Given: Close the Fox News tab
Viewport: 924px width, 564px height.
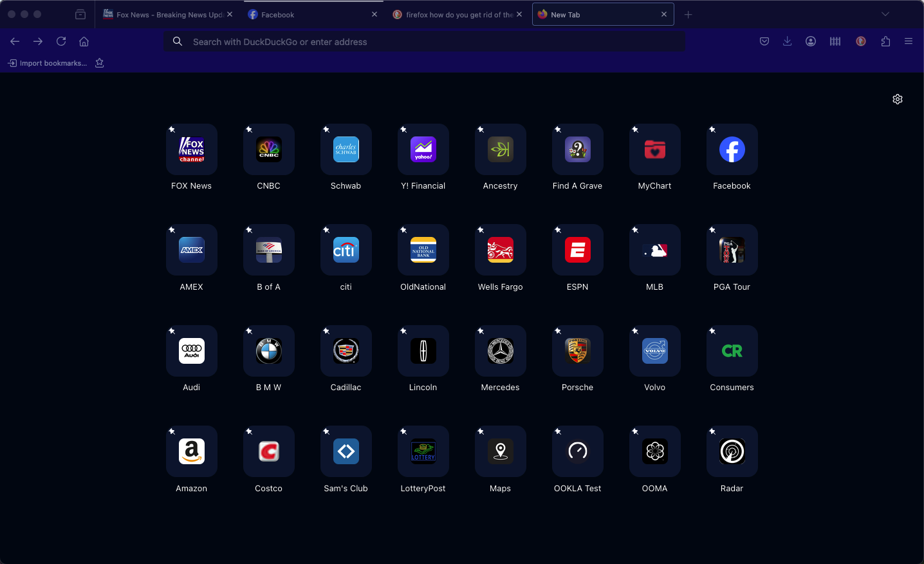Looking at the screenshot, I should pyautogui.click(x=230, y=14).
